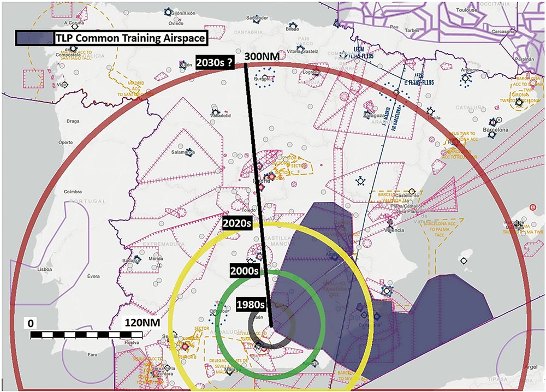
Task: Select the Santiago de Compostela airport symbol
Action: (73, 49)
